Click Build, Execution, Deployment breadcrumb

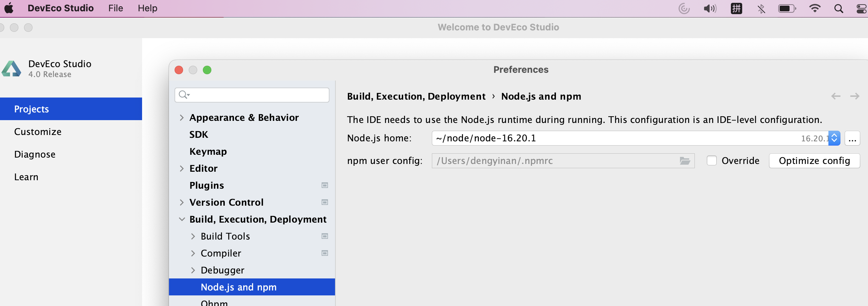416,96
